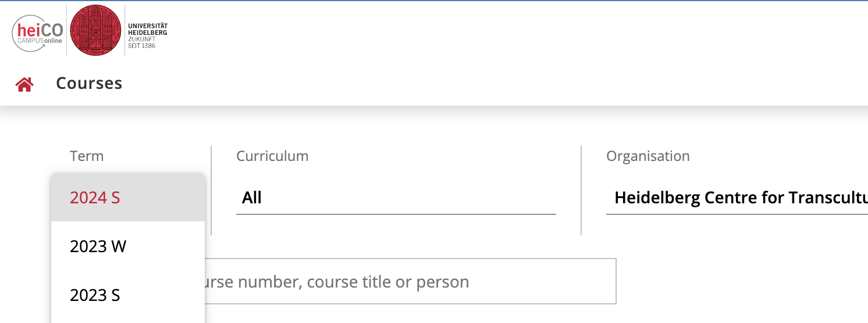Viewport: 868px width, 323px height.
Task: Click the Heidelberg Centre for Transcultural value text
Action: point(741,198)
